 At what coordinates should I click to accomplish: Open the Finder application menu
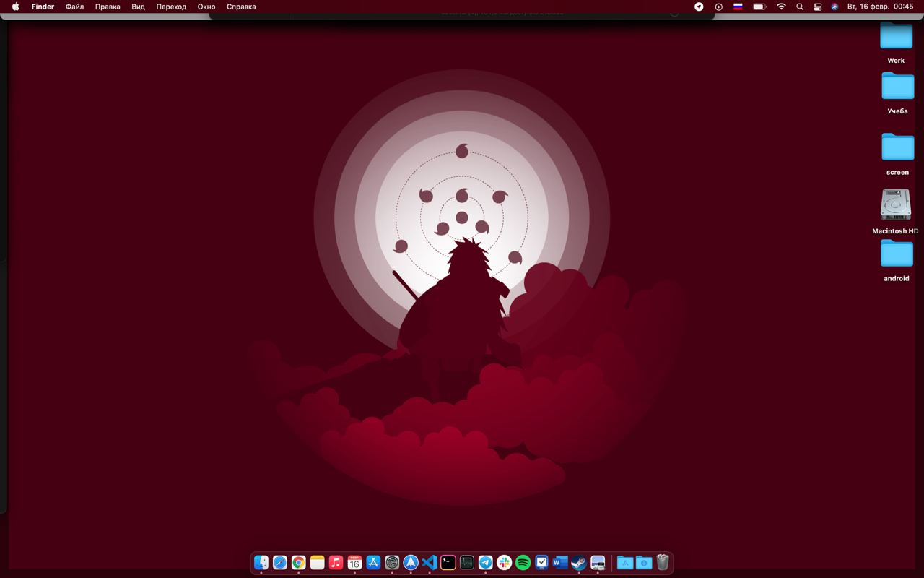(x=43, y=7)
